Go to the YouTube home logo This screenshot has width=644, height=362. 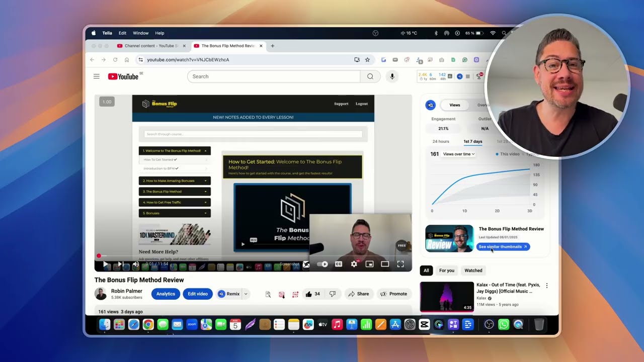(x=123, y=76)
